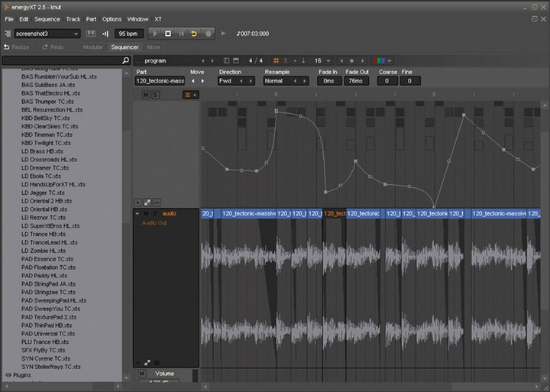
Task: Toggle the metronome icon beside bpm
Action: [105, 34]
